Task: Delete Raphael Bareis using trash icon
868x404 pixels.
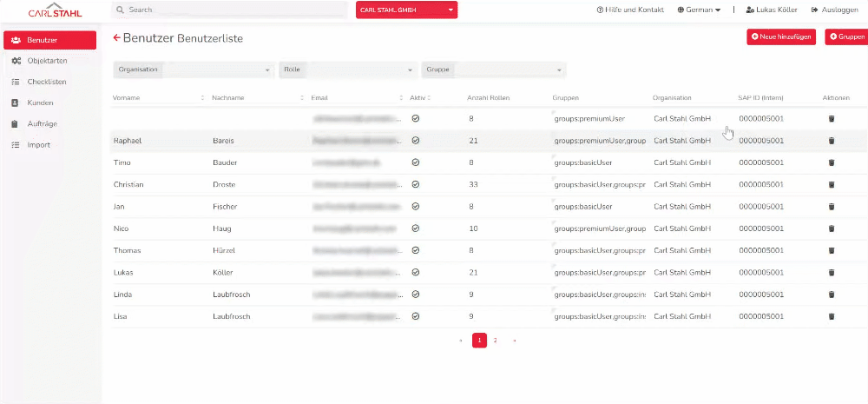Action: [831, 141]
